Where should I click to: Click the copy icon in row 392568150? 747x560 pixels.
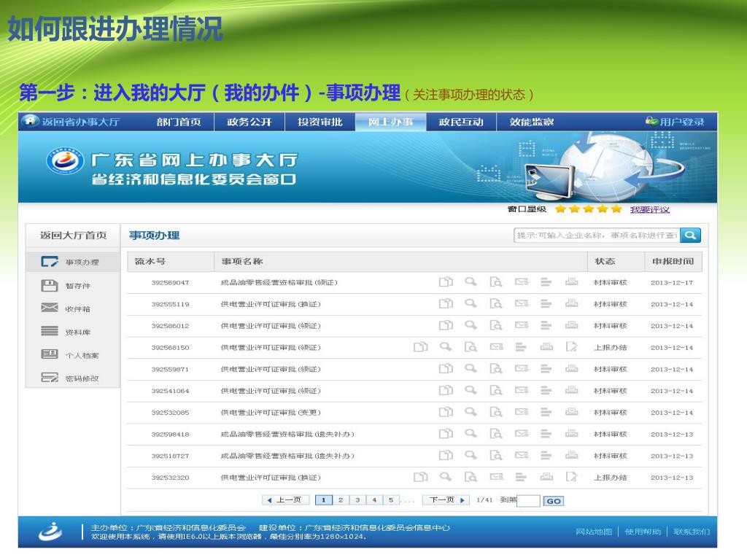(x=421, y=346)
